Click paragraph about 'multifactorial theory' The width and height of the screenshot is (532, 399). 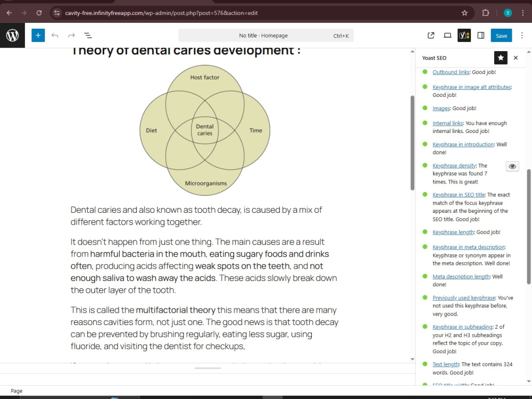pos(205,328)
